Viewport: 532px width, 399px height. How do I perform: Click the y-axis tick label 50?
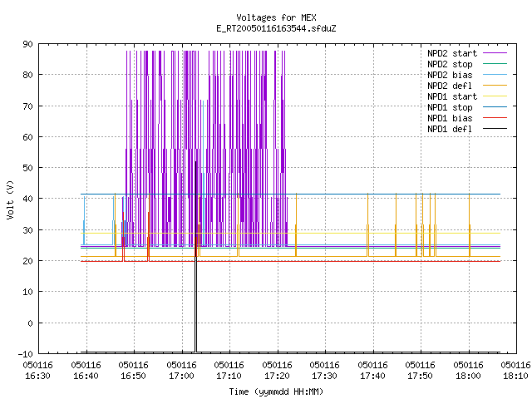(27, 168)
